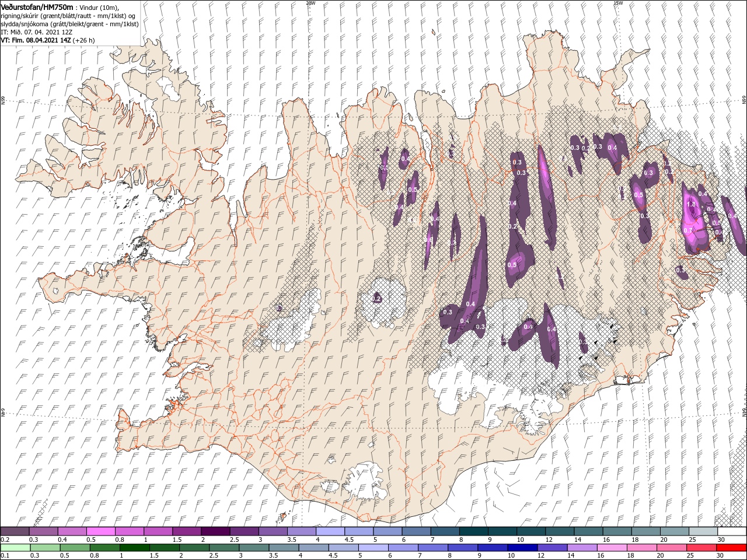This screenshot has width=747, height=560.
Task: Click the '15W' longitude label
Action: (x=618, y=3)
